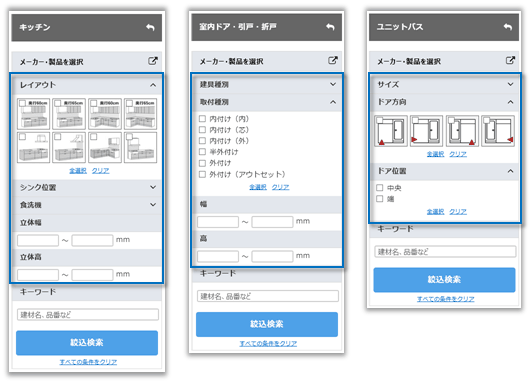Click the back arrow in the キッチン header
This screenshot has width=531, height=383.
tap(150, 27)
